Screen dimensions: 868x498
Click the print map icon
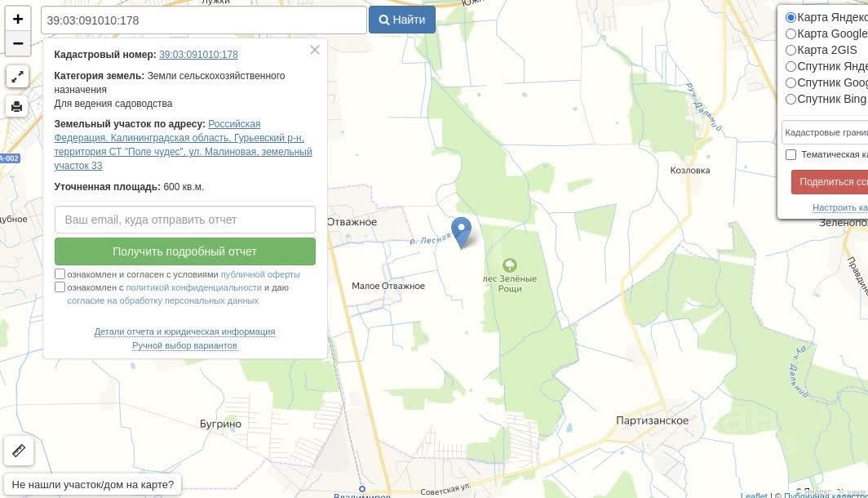17,106
